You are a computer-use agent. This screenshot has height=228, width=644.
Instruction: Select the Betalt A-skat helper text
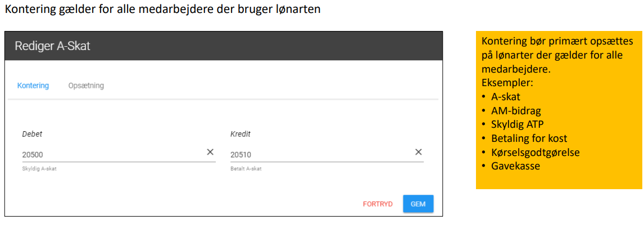[x=246, y=169]
